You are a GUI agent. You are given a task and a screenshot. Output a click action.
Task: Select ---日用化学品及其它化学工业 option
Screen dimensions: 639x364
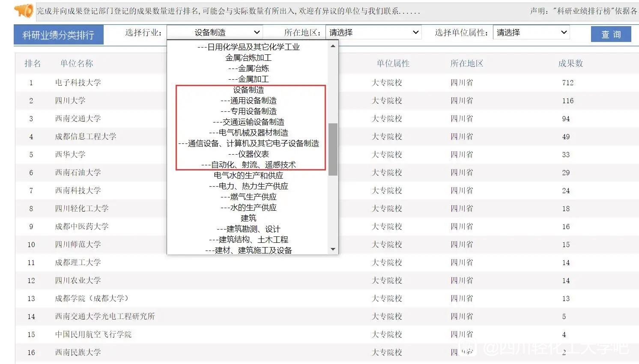click(248, 47)
